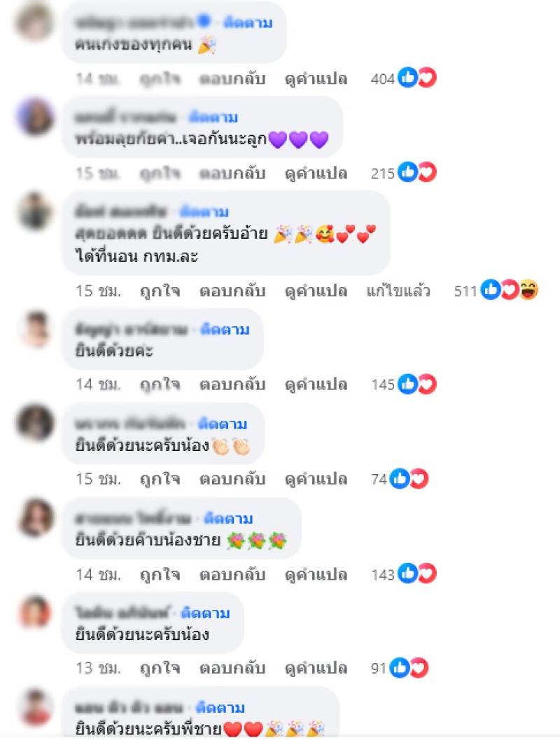Click the reaction icons beside count 91

click(409, 667)
